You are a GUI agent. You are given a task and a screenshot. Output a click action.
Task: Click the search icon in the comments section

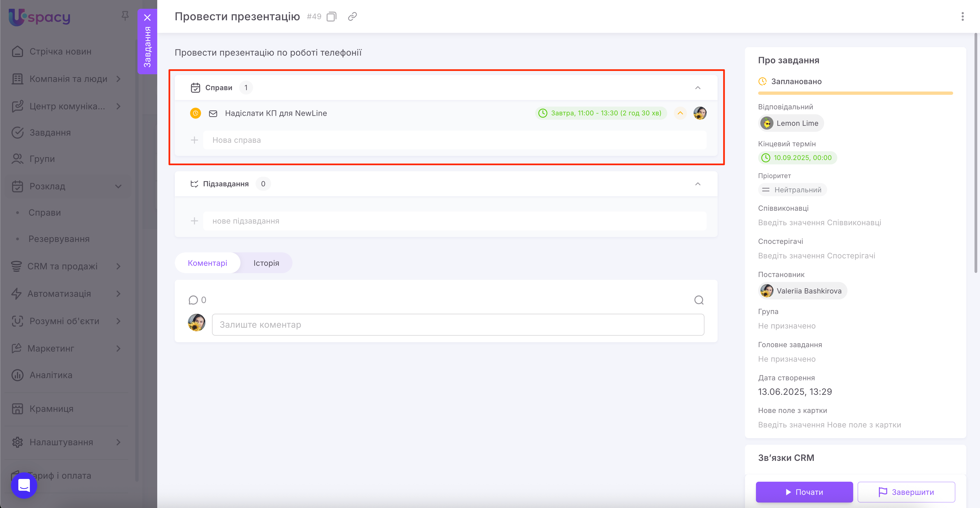click(x=698, y=300)
